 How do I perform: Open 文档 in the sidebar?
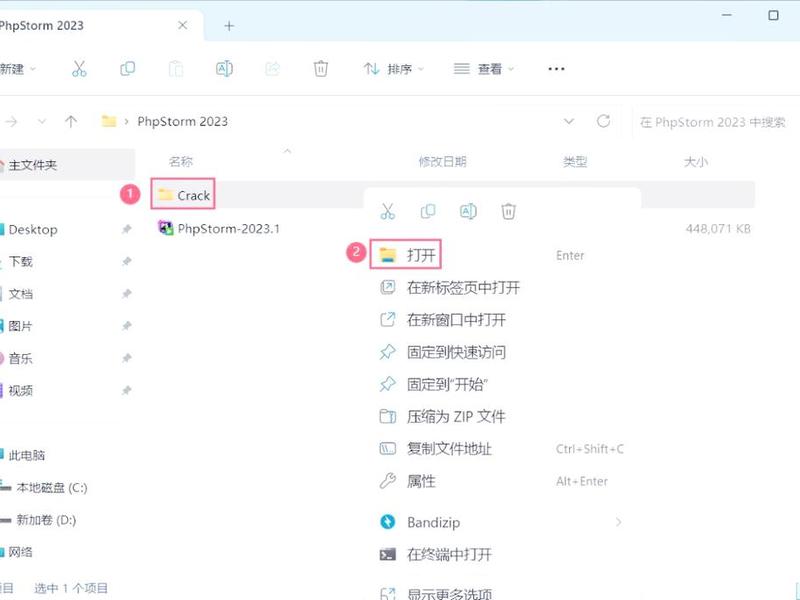coord(20,294)
